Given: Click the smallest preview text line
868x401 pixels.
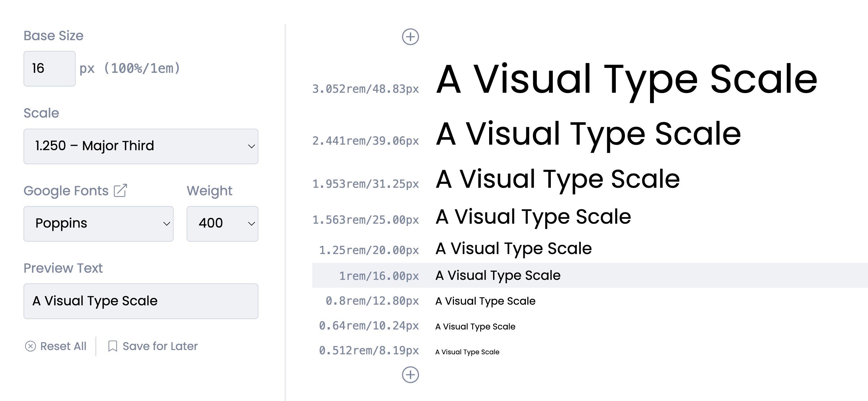Looking at the screenshot, I should tap(467, 352).
